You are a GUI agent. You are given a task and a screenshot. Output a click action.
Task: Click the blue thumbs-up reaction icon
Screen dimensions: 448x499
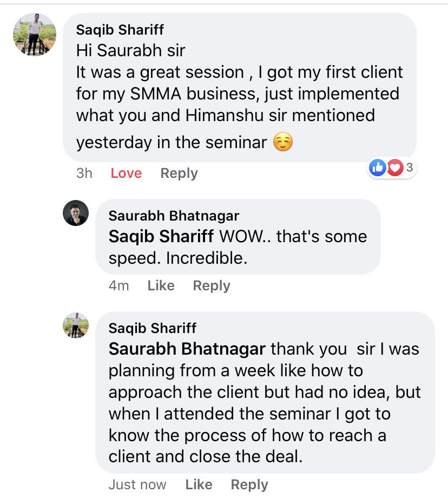click(x=377, y=168)
